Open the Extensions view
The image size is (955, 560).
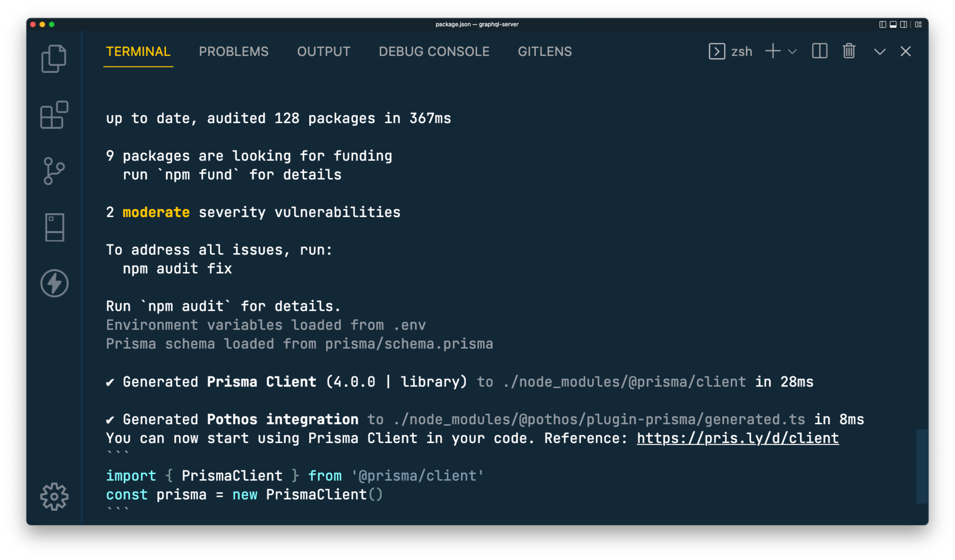coord(54,115)
